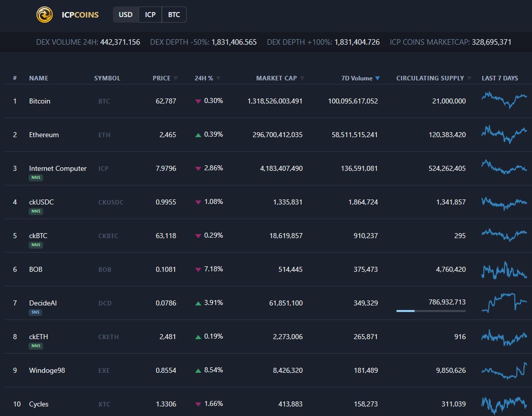View Bitcoin 7-day sparkline chart
This screenshot has width=532, height=416.
point(504,99)
